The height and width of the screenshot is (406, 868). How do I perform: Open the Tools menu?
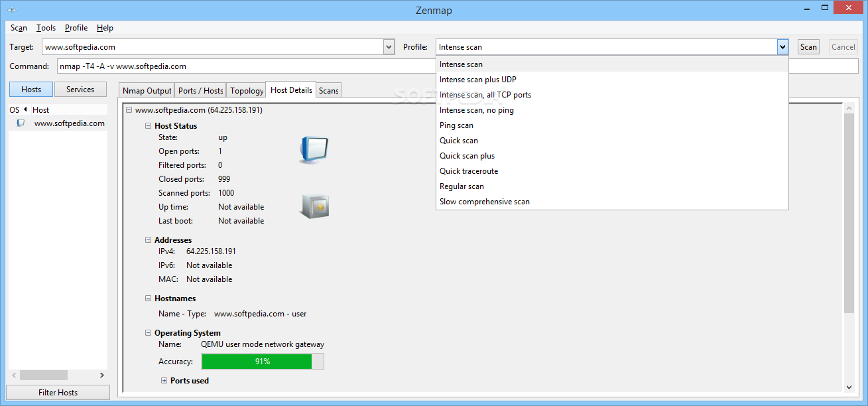[x=46, y=28]
